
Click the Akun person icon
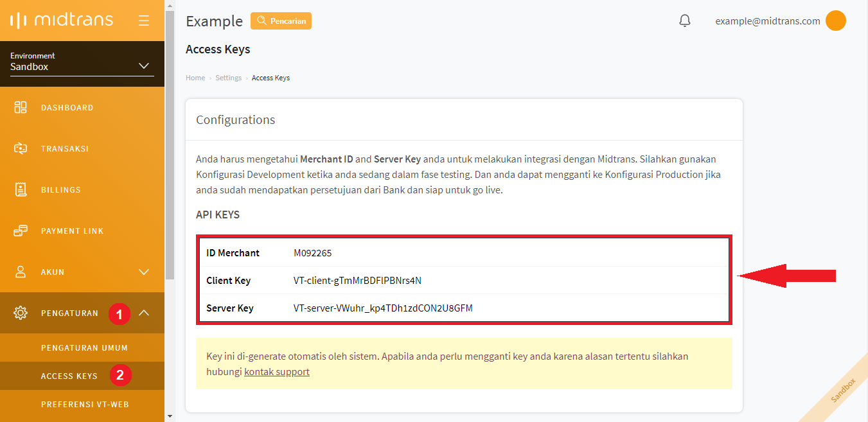tap(21, 272)
